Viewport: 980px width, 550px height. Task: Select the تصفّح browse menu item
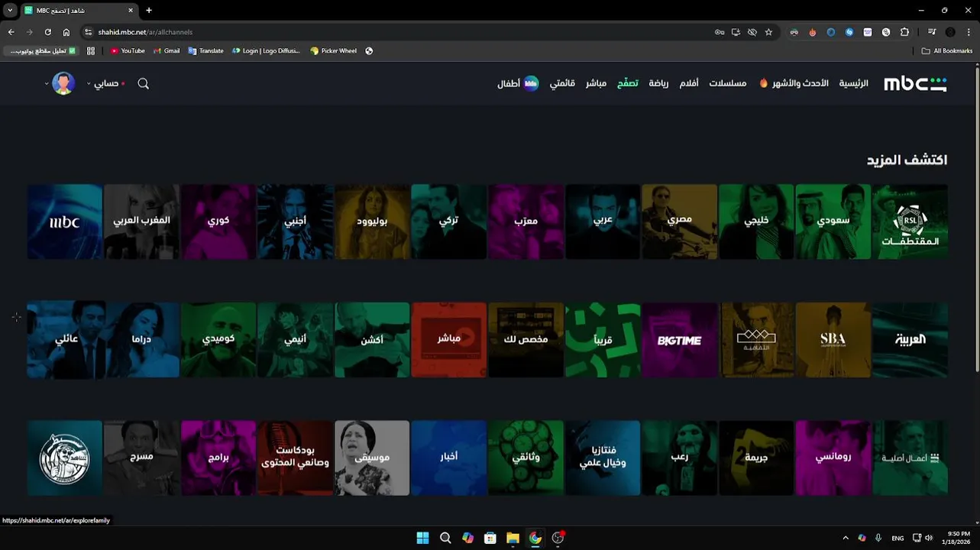[x=628, y=83]
